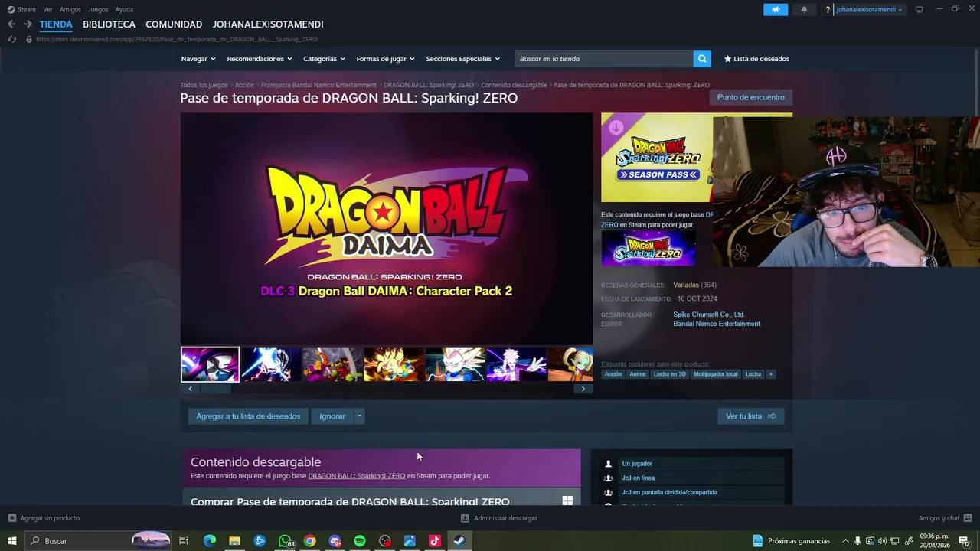The width and height of the screenshot is (980, 551).
Task: Open WhatsApp from the taskbar
Action: coord(285,541)
